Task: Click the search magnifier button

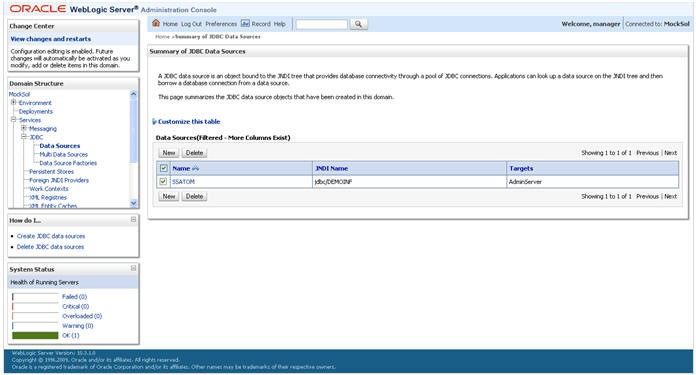Action: coord(358,24)
